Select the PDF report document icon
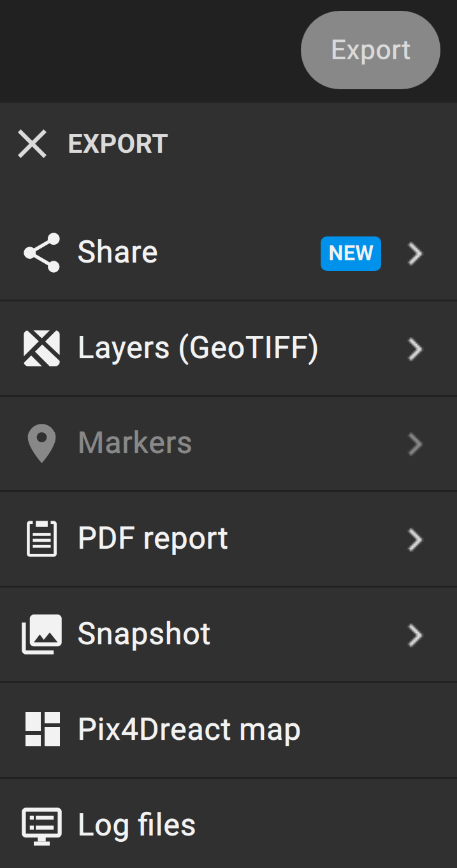This screenshot has width=457, height=868. pyautogui.click(x=41, y=538)
